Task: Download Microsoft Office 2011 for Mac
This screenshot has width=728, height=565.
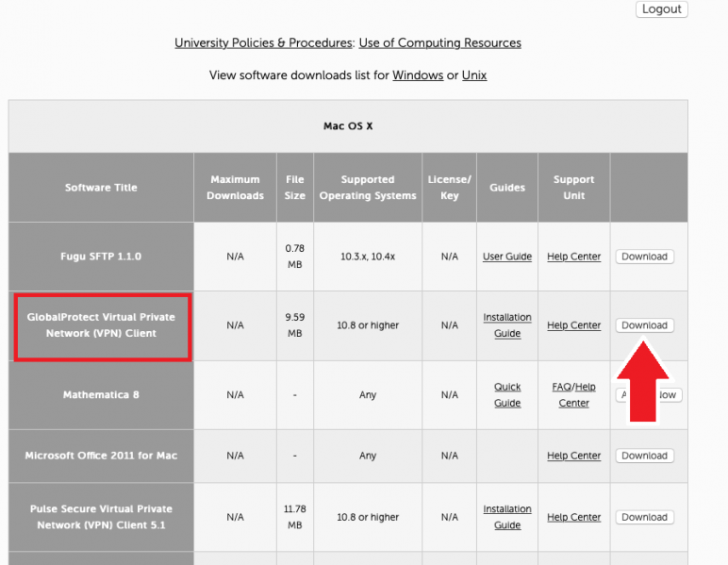Action: tap(644, 456)
